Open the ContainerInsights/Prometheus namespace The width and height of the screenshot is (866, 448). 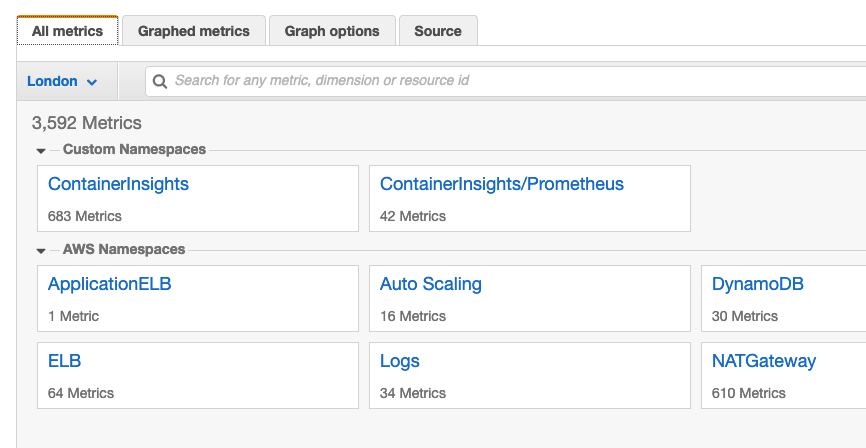point(502,184)
